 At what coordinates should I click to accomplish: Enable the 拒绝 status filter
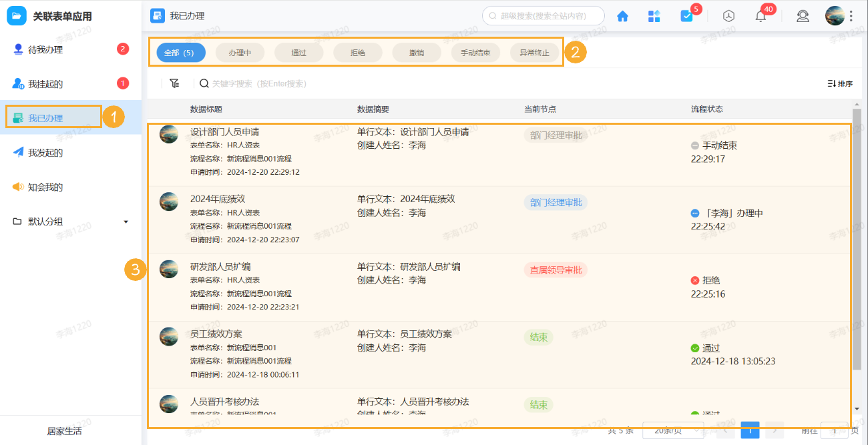click(x=357, y=52)
